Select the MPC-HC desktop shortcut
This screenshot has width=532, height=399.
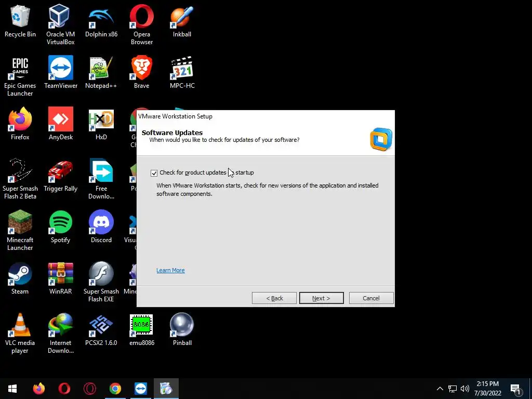click(x=182, y=73)
